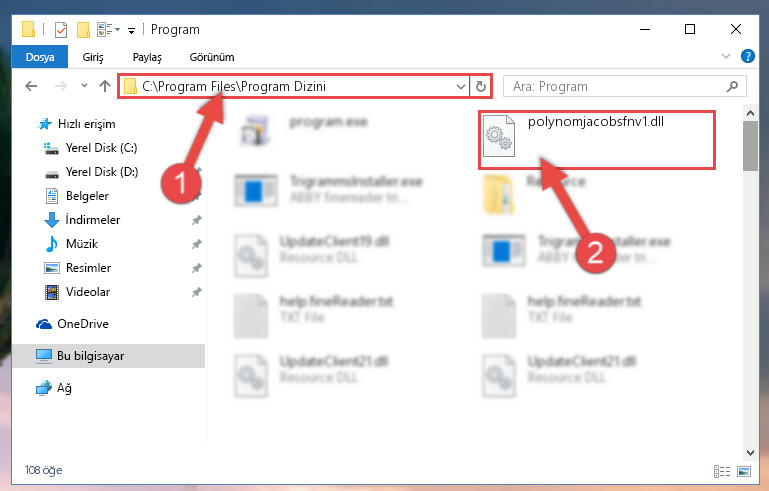Screen dimensions: 769x491
Task: Expand the ribbon using the chevron
Action: pos(726,56)
